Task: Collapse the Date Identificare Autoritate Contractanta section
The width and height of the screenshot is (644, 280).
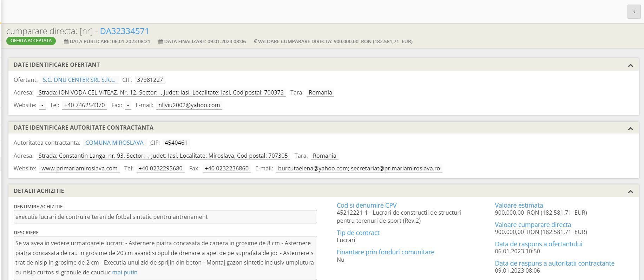Action: [630, 129]
